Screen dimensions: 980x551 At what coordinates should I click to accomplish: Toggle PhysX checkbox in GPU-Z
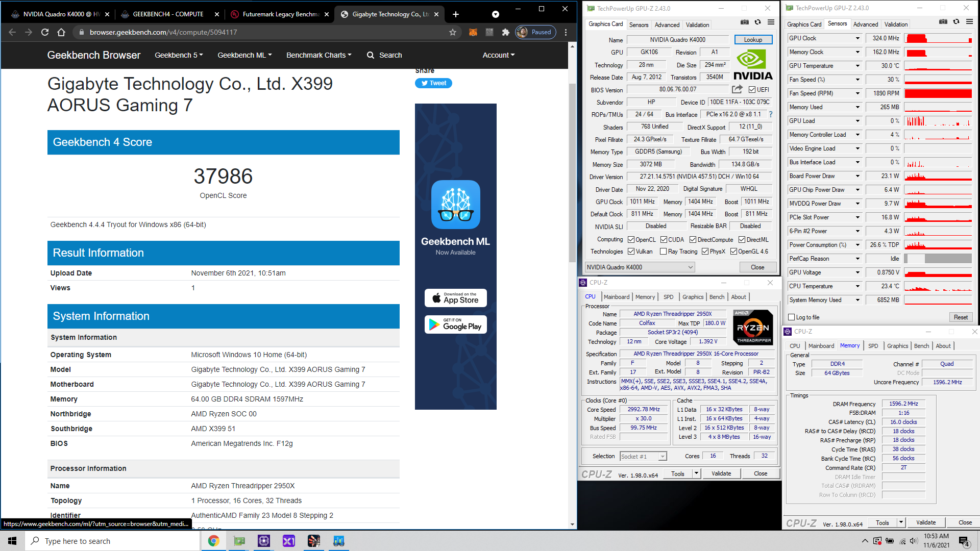[705, 252]
